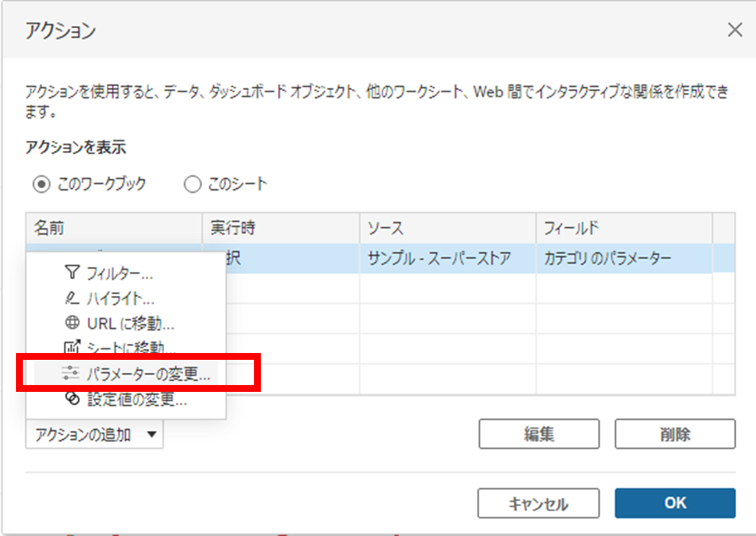Viewport: 756px width, 536px height.
Task: Select the このシート radio button
Action: point(192,184)
